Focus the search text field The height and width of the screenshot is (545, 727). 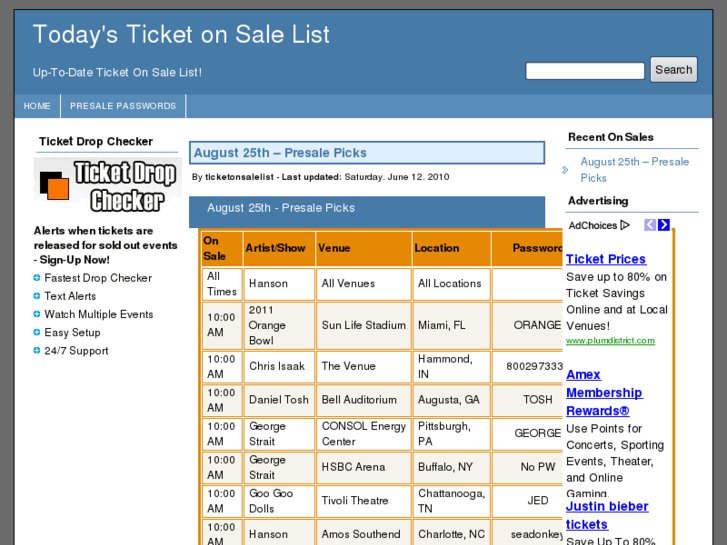585,71
